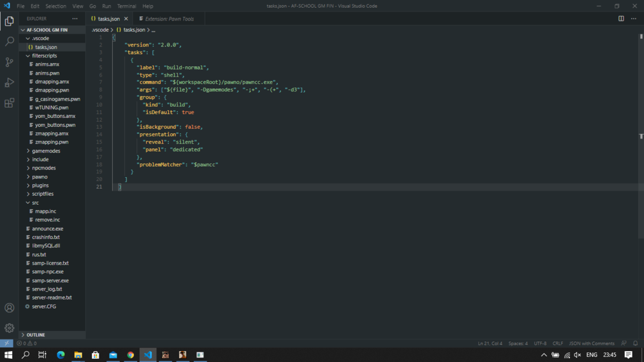Change indentation via Spaces: 4

(518, 343)
